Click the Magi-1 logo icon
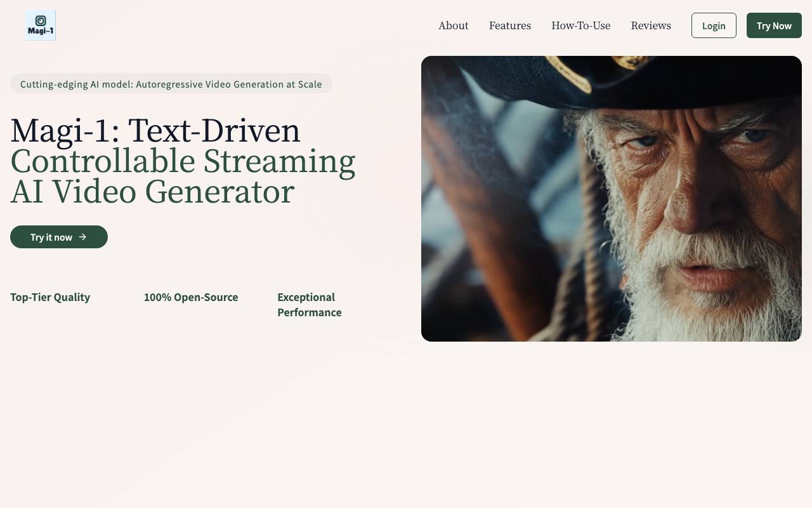Screen dimensions: 812x508 [41, 25]
